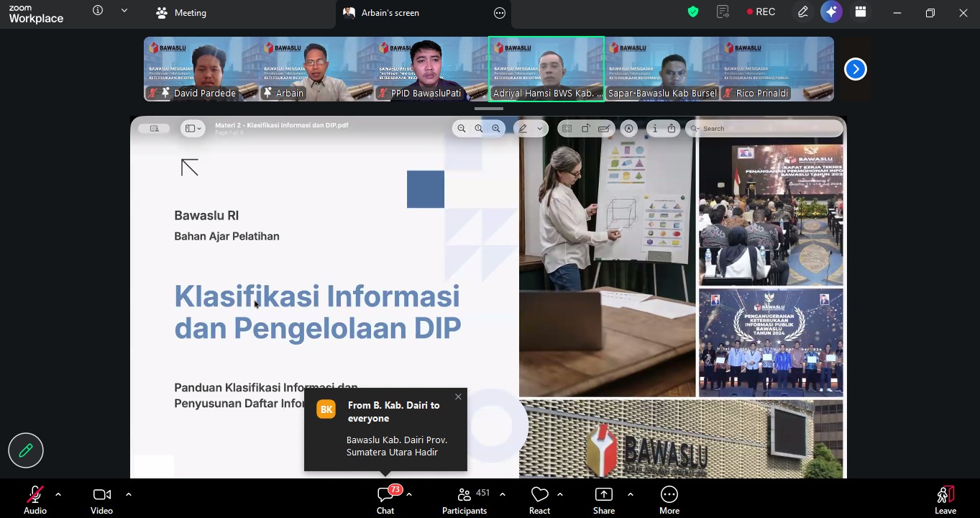Select Adriyal Hamsi video thumbnail

tap(546, 68)
